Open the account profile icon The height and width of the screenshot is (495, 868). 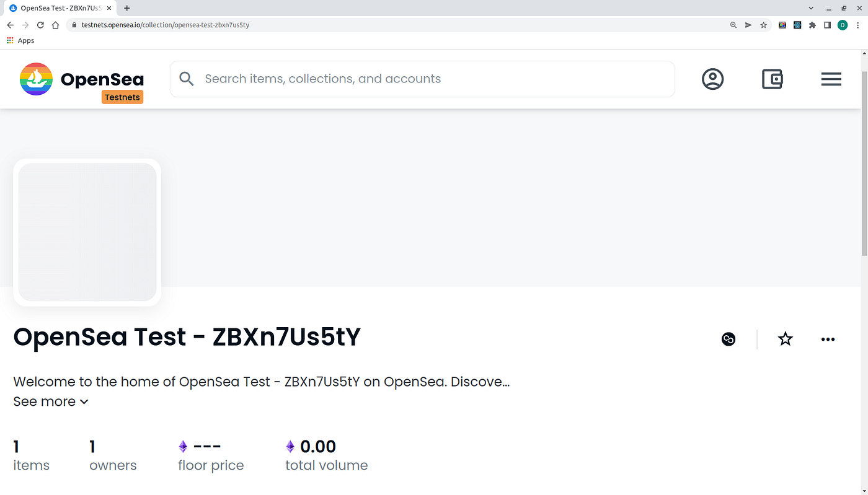point(712,79)
